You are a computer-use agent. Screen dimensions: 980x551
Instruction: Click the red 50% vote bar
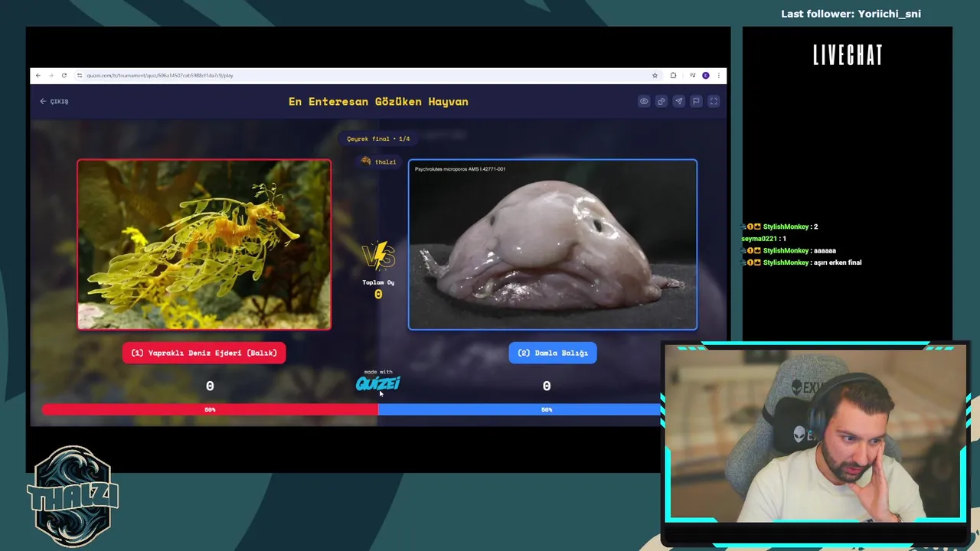pos(210,409)
